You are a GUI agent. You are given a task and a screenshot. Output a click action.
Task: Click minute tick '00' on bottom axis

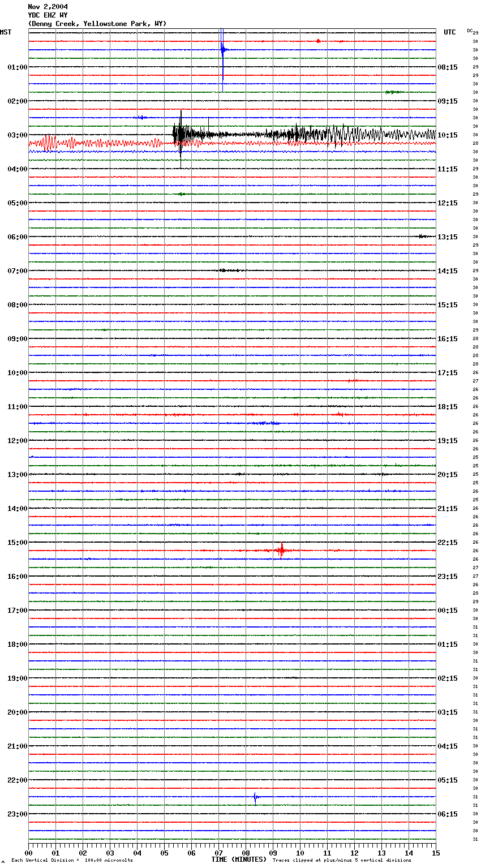(x=28, y=853)
